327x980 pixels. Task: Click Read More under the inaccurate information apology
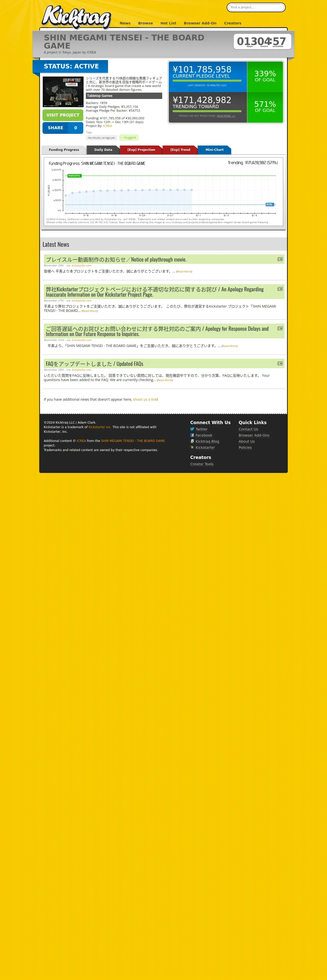coord(89,311)
